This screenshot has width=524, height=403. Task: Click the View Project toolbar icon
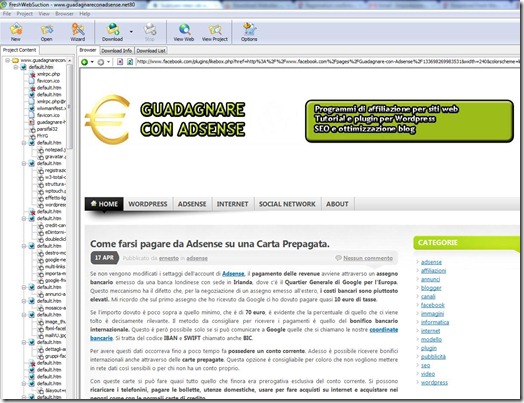[x=215, y=32]
